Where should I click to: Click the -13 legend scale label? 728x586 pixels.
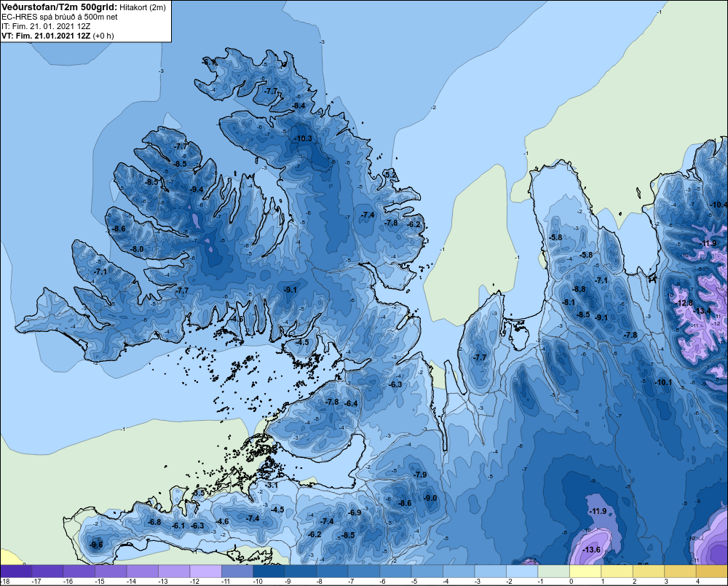(162, 581)
